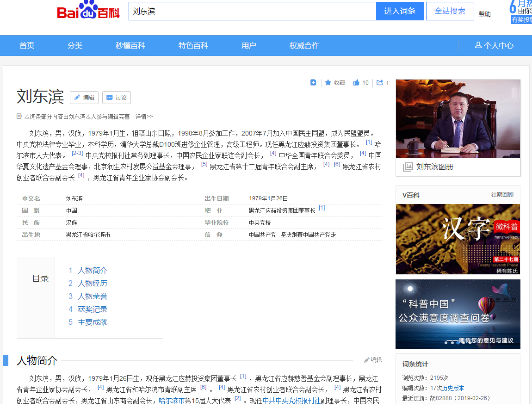Screen dimensions: 532x414
Task: Open the 讨论 discussion button
Action: click(x=117, y=98)
